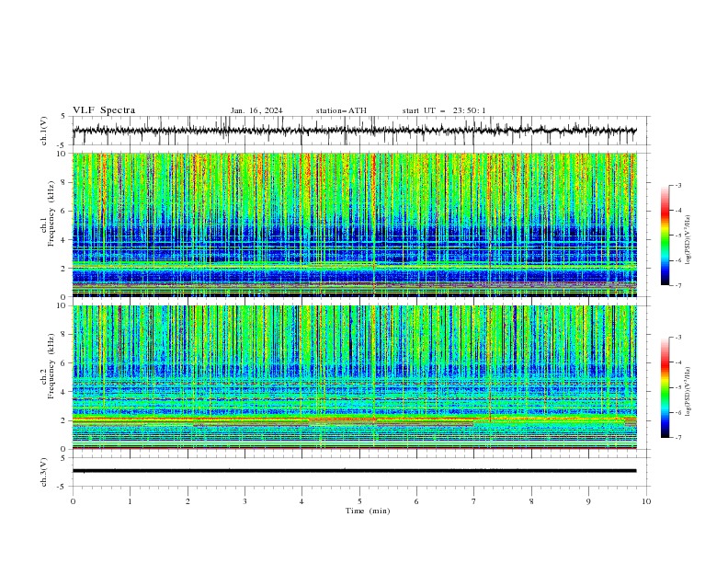Click the upper color scale bar for ch.1

tap(665, 236)
